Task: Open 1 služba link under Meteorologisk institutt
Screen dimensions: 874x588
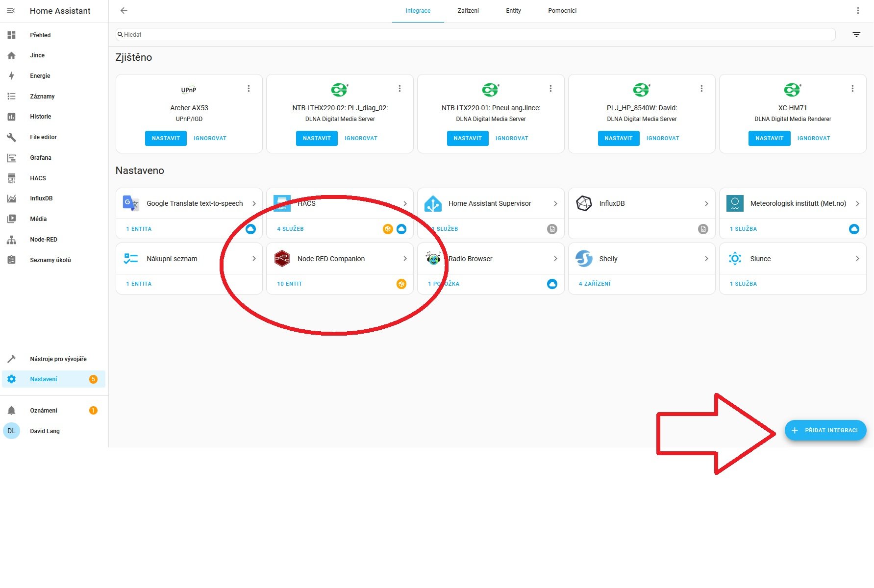Action: (743, 229)
